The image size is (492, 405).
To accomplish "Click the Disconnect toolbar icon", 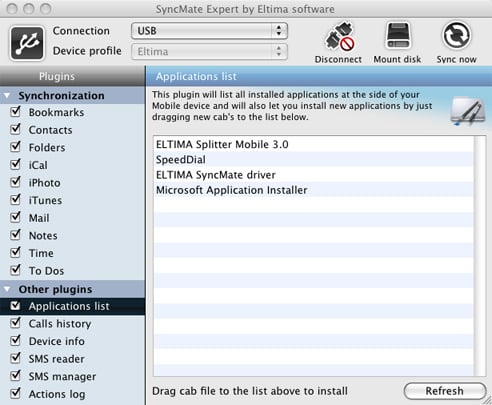I will pos(339,37).
